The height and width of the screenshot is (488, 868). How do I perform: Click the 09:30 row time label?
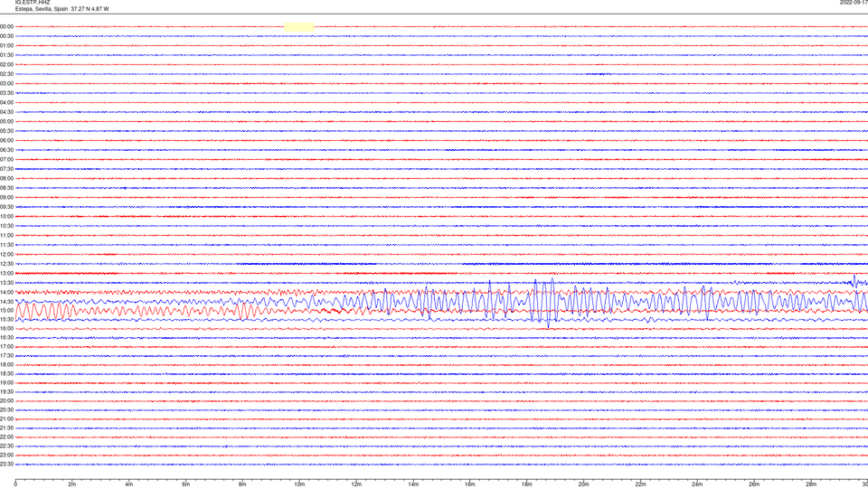point(6,207)
